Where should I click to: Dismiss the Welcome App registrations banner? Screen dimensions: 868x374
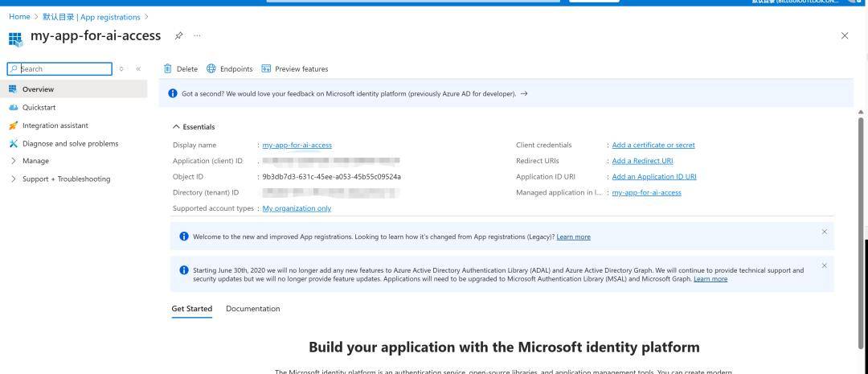(825, 232)
